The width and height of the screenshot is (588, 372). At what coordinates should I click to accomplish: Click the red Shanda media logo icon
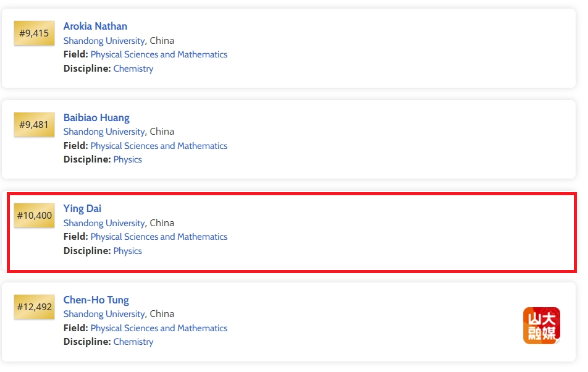[542, 326]
